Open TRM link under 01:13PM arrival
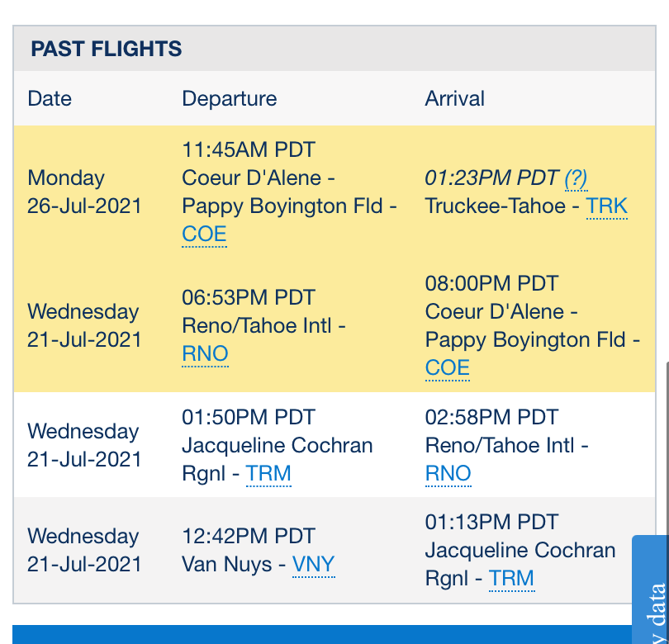Image resolution: width=669 pixels, height=644 pixels. click(511, 579)
